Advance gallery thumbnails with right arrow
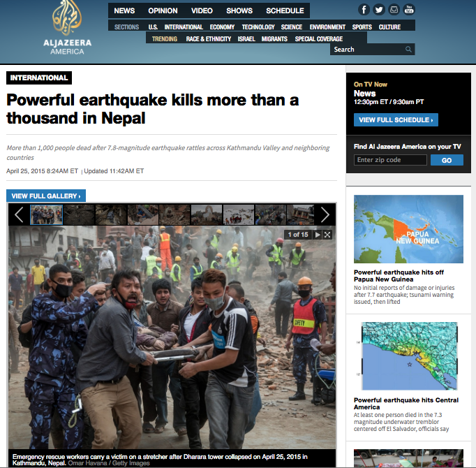The height and width of the screenshot is (468, 476). (325, 215)
